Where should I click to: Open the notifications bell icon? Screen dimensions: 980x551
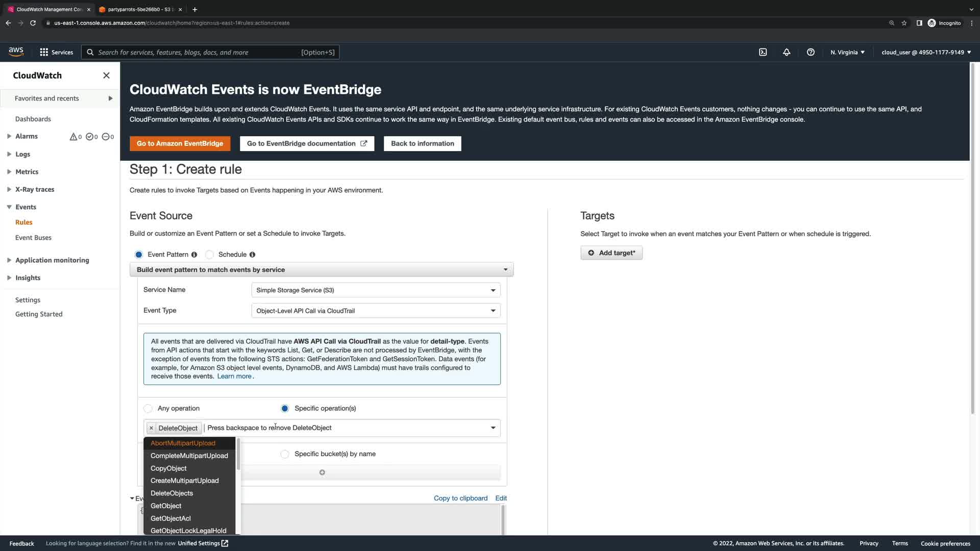[787, 52]
